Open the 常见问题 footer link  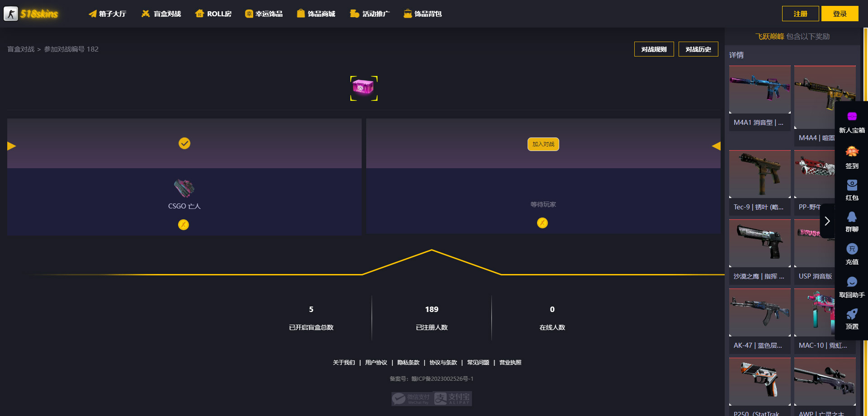click(x=478, y=363)
